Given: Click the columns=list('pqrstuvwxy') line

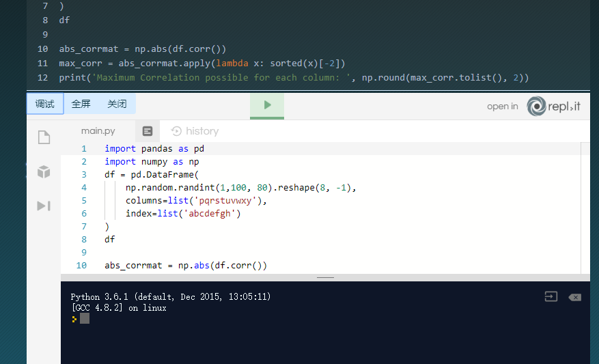Looking at the screenshot, I should (x=196, y=201).
